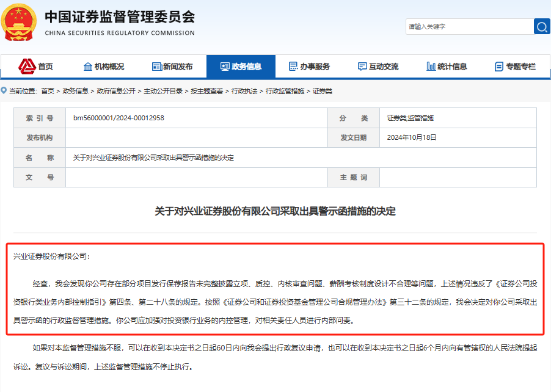551x392 pixels.
Task: Go to the 办事服务 tab
Action: pyautogui.click(x=309, y=67)
